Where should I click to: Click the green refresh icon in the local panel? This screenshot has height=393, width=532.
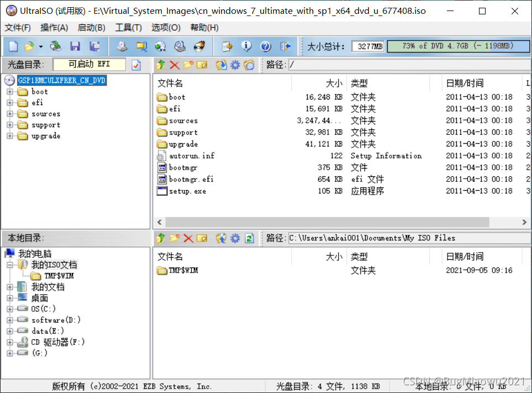249,238
